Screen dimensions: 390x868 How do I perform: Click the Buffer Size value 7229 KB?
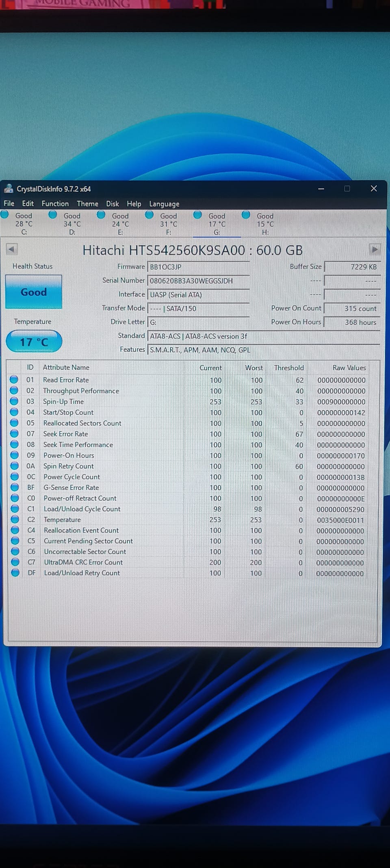coord(352,267)
